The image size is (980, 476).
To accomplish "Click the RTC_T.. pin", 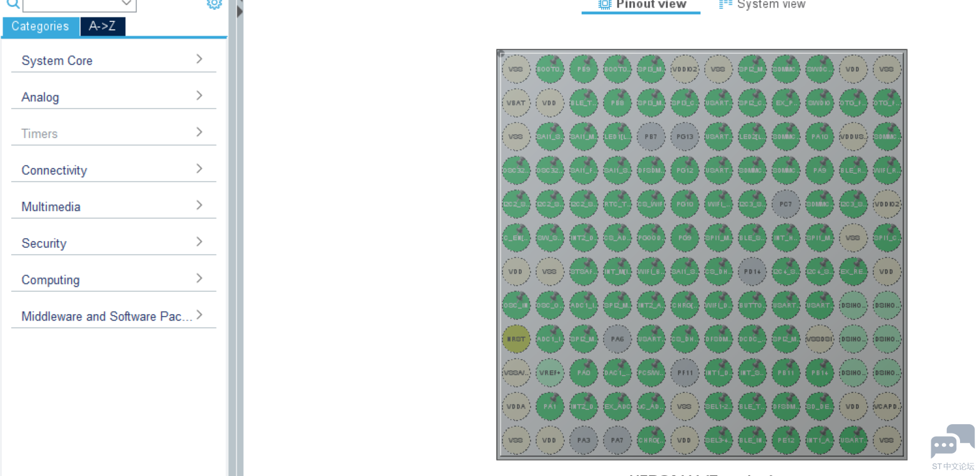I will pyautogui.click(x=617, y=204).
